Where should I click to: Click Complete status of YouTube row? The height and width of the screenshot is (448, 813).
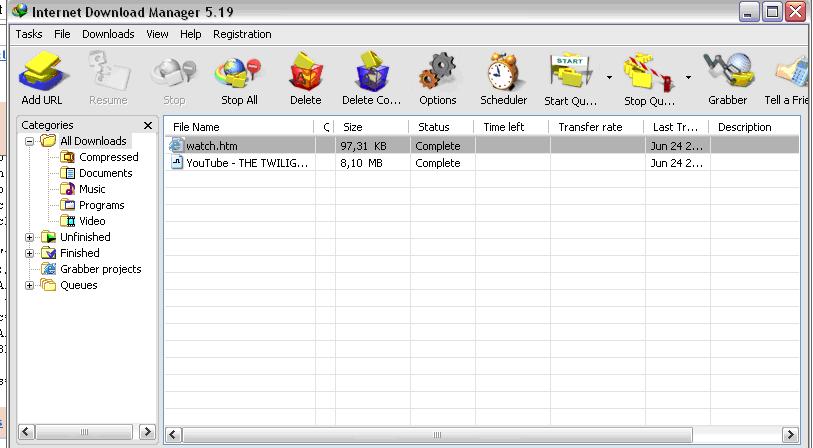pyautogui.click(x=438, y=163)
